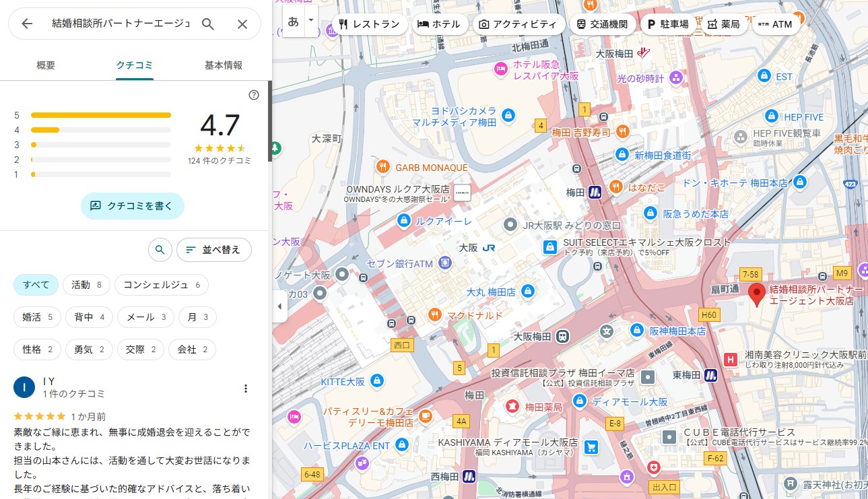Clear the search with the X icon
This screenshot has width=868, height=499.
[242, 24]
